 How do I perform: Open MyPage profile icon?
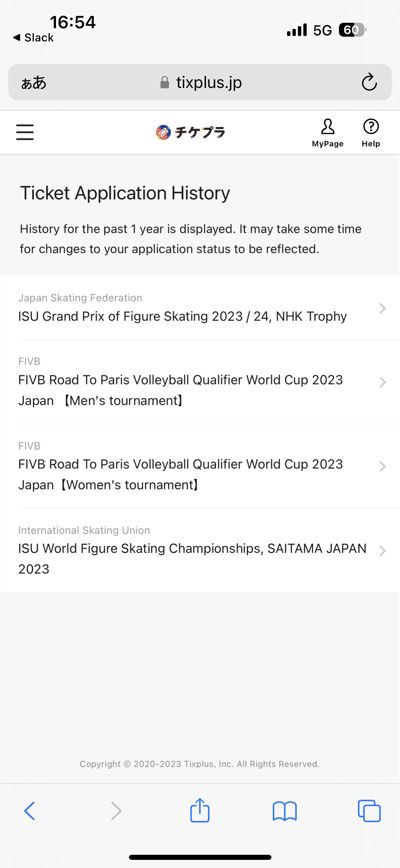[327, 133]
